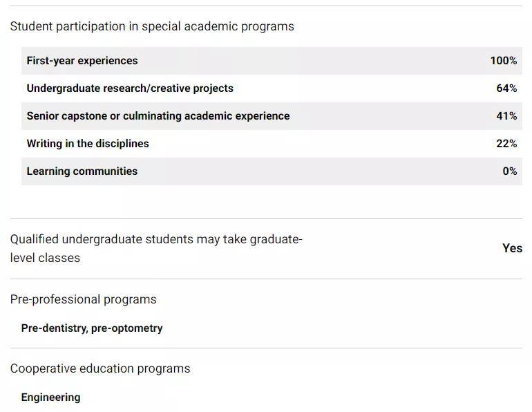Click the Pre-professional programs heading
Screen dimensions: 532x412
click(83, 299)
